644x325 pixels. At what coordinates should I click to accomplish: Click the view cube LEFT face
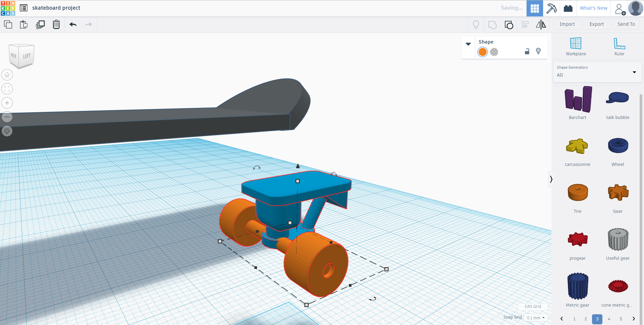[x=27, y=56]
